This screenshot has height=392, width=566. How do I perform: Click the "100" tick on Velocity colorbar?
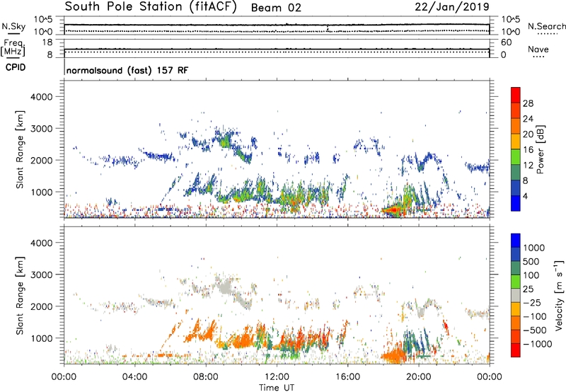pyautogui.click(x=531, y=275)
